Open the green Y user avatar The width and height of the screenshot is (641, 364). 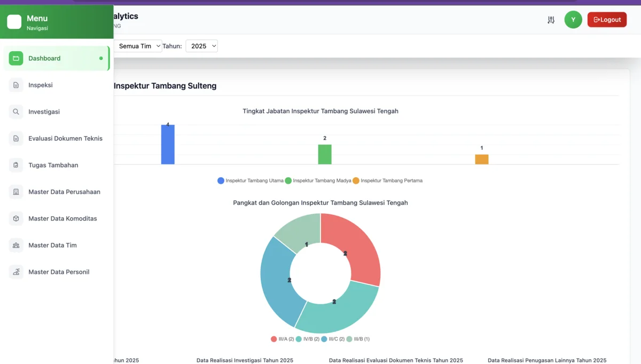[573, 19]
